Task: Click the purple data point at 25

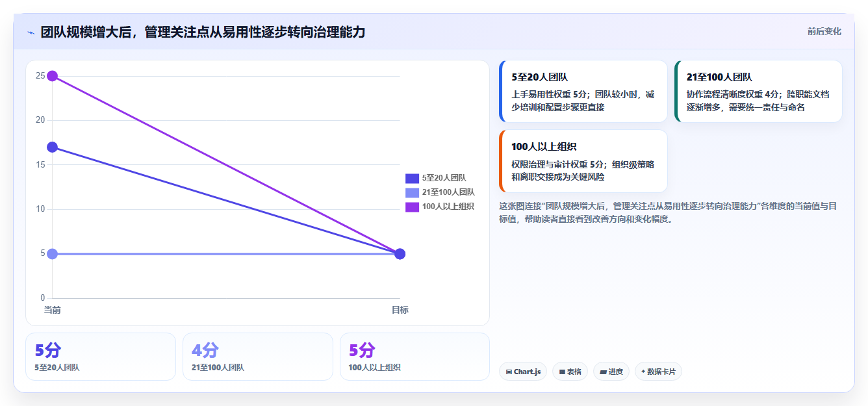Action: click(53, 76)
